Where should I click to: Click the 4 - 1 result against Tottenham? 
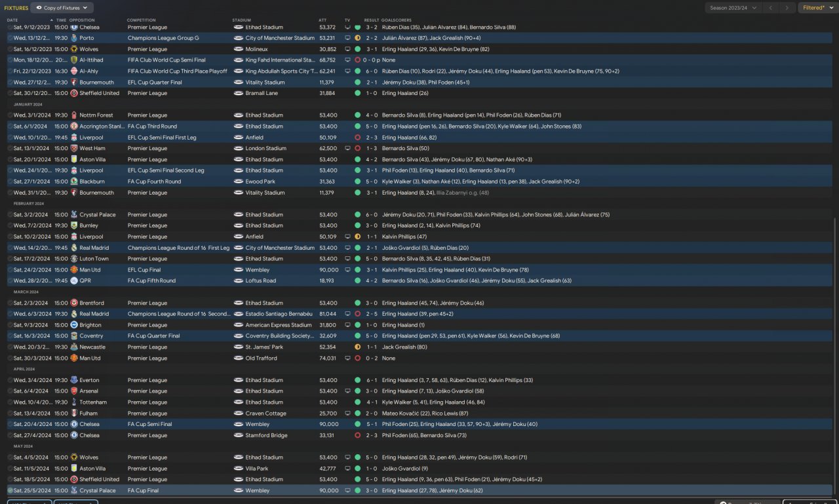[372, 402]
